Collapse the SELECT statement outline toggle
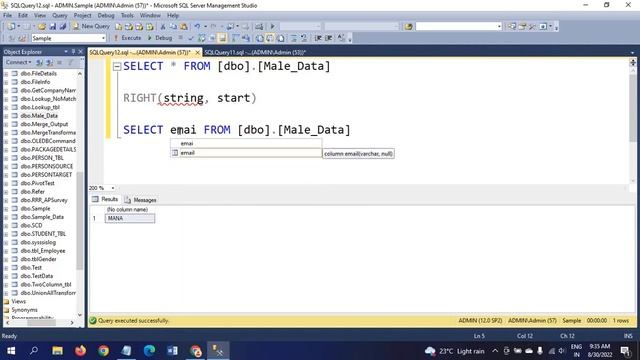Screen dimensions: 640x360 (117, 67)
